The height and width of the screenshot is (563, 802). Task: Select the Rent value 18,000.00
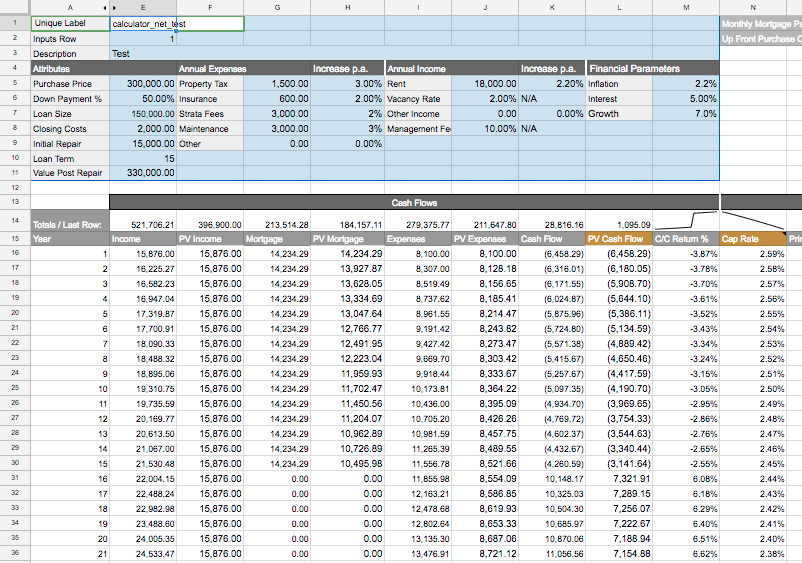pyautogui.click(x=485, y=83)
